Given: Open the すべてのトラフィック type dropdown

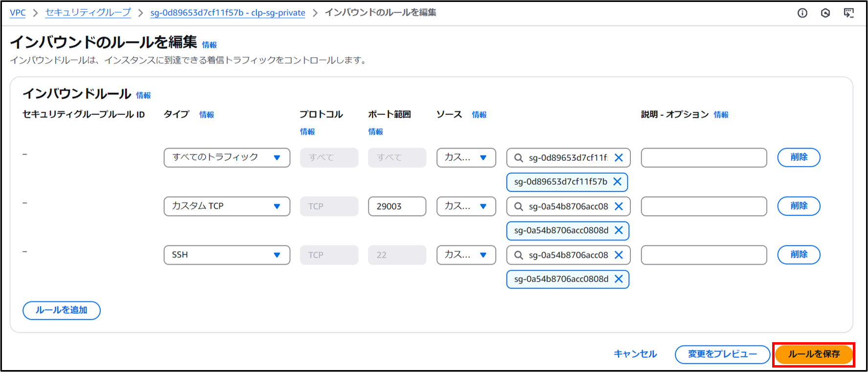Looking at the screenshot, I should tap(226, 157).
